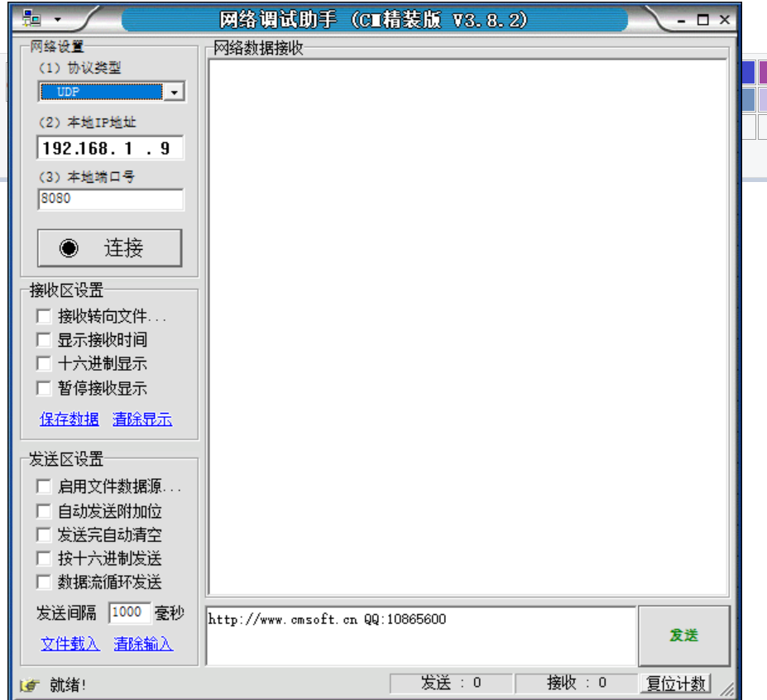
Task: Open the application system menu icon
Action: [x=31, y=19]
